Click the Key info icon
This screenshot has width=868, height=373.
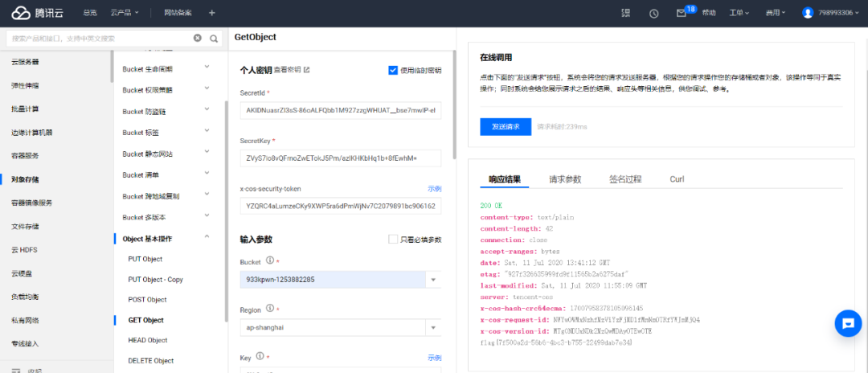[260, 356]
